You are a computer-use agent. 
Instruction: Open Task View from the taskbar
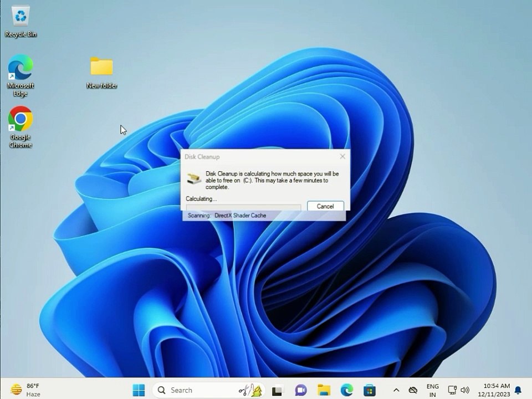tap(277, 391)
